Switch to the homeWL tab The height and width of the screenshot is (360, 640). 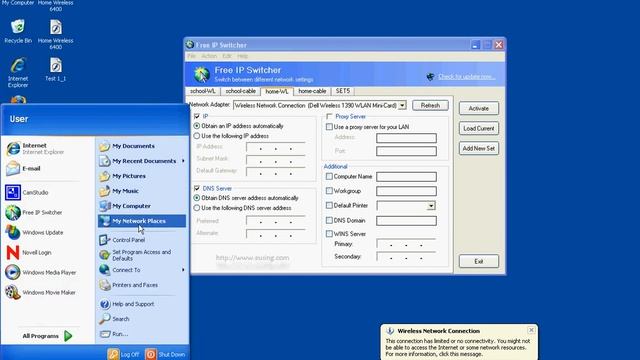pyautogui.click(x=276, y=91)
